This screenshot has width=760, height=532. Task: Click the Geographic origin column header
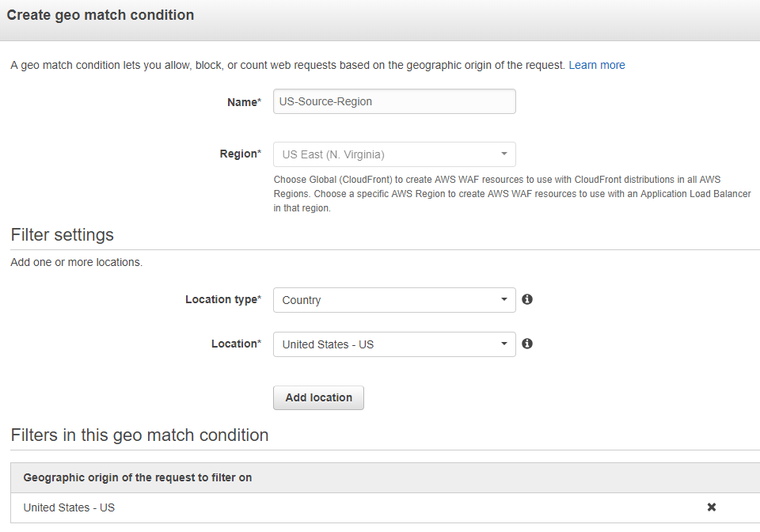coord(138,477)
